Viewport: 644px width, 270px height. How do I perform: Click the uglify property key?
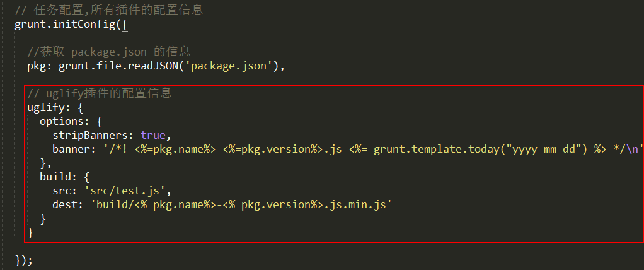click(x=46, y=108)
